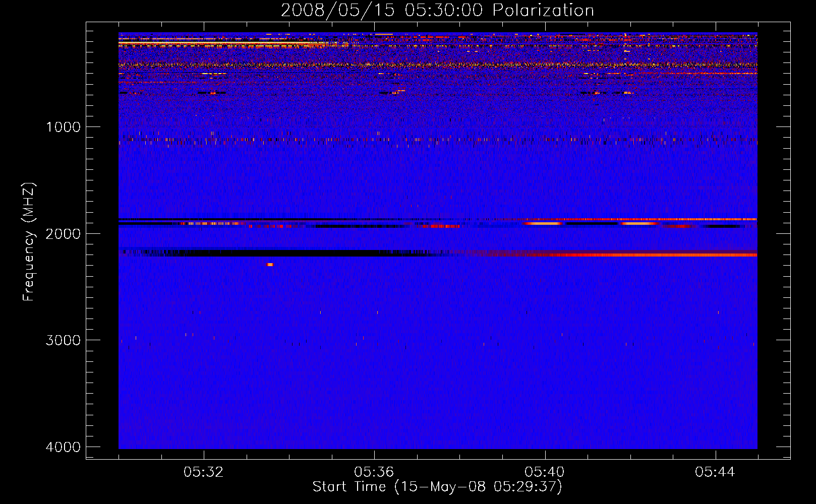Viewport: 816px width, 504px height.
Task: Click the 4000 frequency tick label
Action: (x=64, y=447)
